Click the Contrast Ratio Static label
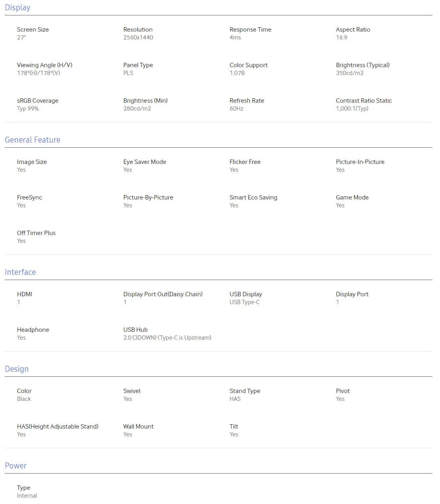The height and width of the screenshot is (504, 440). point(364,101)
